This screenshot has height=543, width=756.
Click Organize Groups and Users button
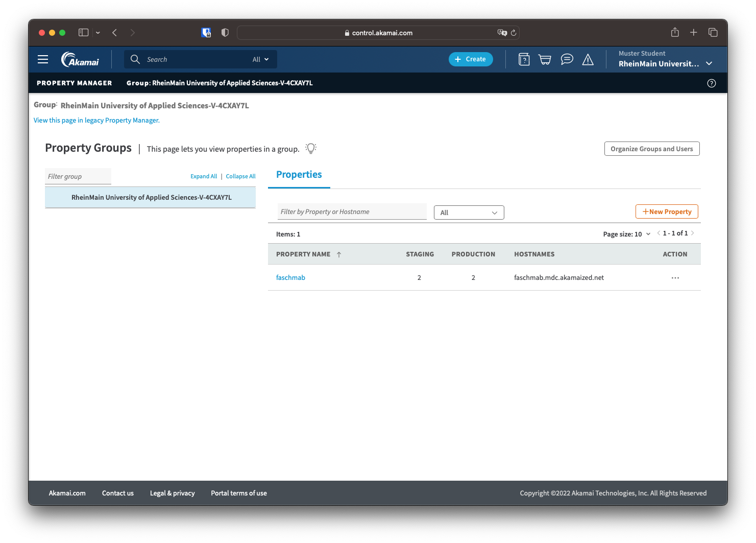click(652, 149)
